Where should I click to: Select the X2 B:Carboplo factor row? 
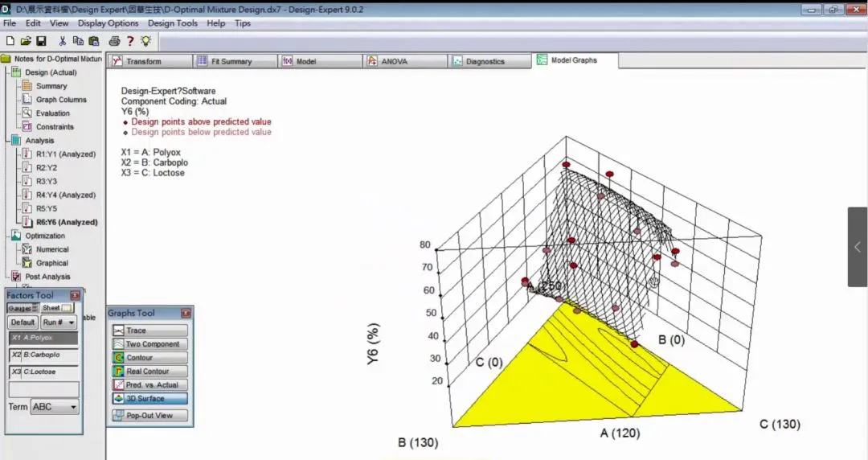click(43, 355)
